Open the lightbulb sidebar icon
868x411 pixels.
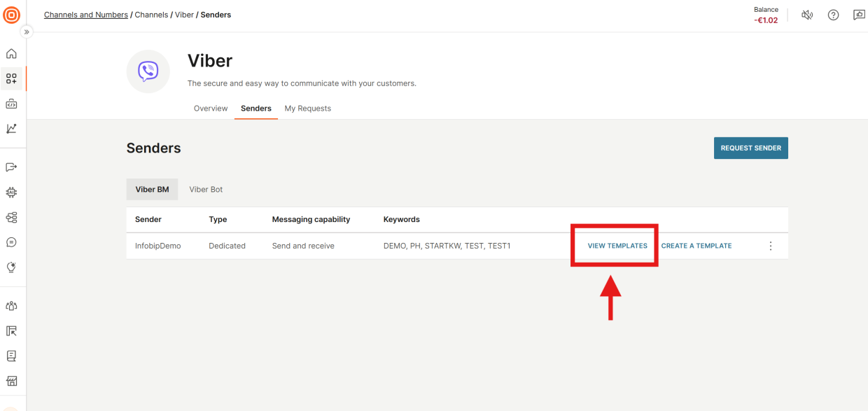pyautogui.click(x=11, y=267)
